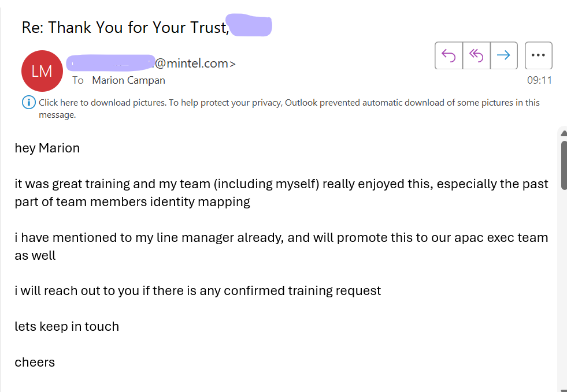Click the 09:11 received timestamp
The width and height of the screenshot is (567, 392).
click(539, 80)
